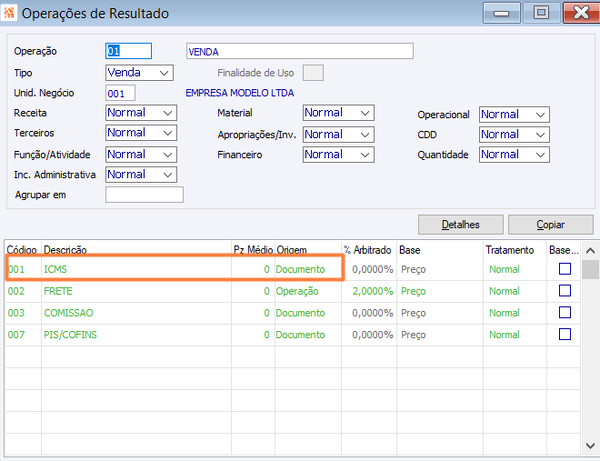Click the application icon in title bar
The height and width of the screenshot is (461, 600).
(x=8, y=13)
